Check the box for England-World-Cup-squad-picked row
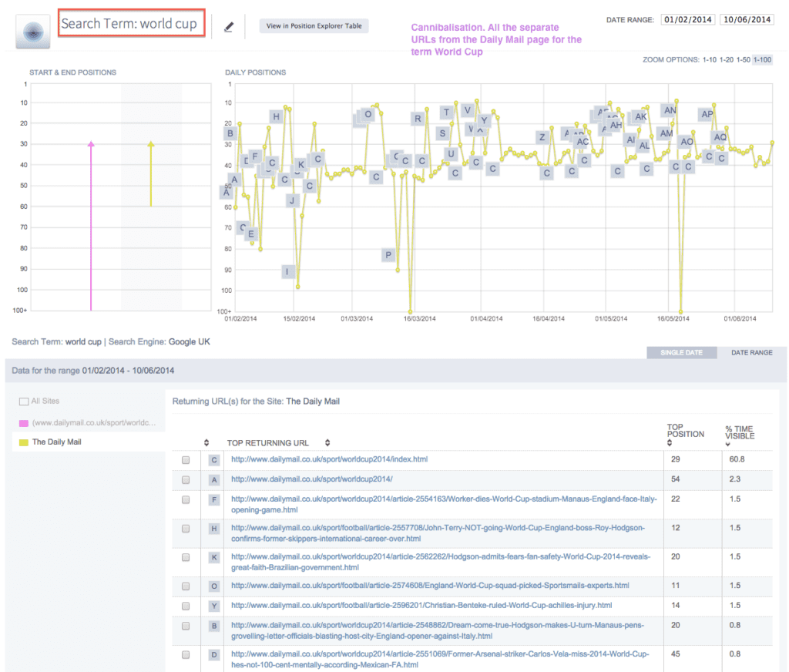This screenshot has width=789, height=672. 186,586
